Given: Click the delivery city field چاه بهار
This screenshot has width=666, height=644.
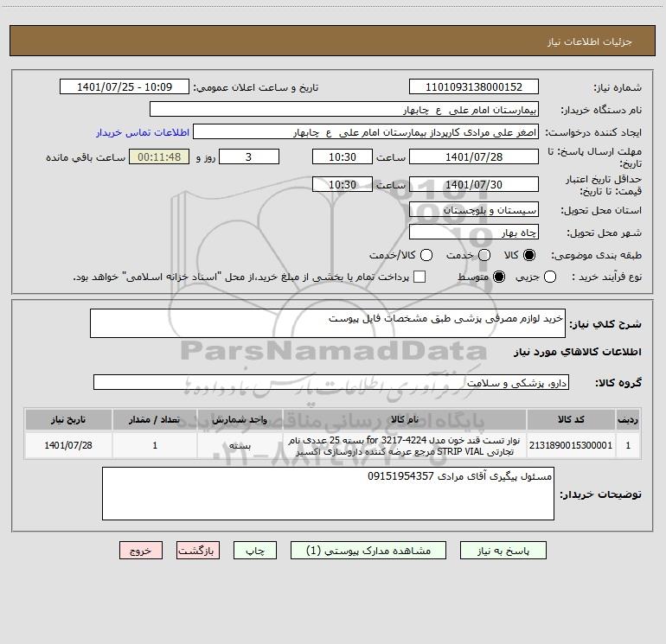Looking at the screenshot, I should (x=474, y=232).
